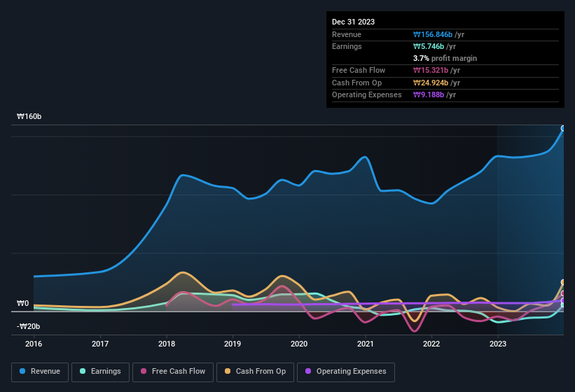575x392 pixels.
Task: Click the Free Cash Flow label in tooltip
Action: pyautogui.click(x=359, y=70)
